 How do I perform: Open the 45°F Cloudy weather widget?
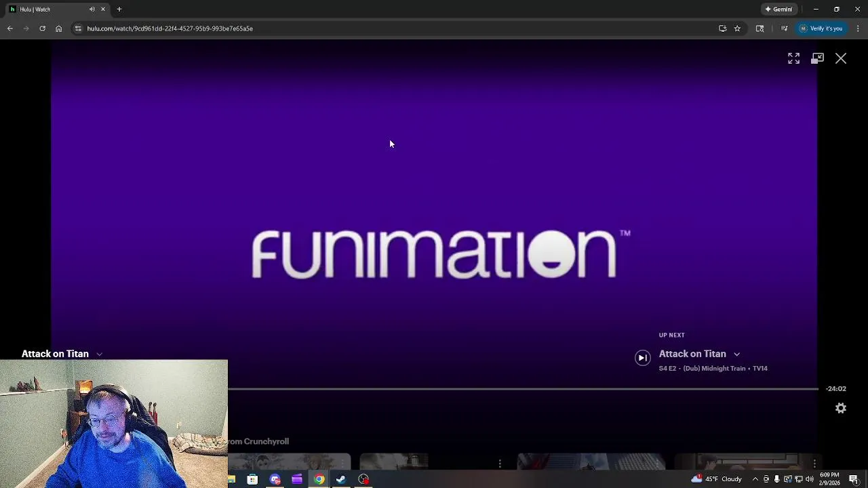[717, 479]
